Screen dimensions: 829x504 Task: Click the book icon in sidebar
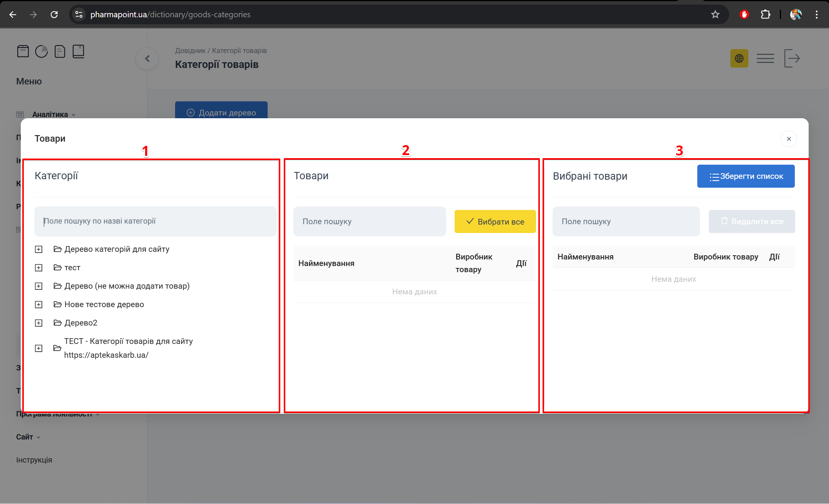click(x=78, y=51)
